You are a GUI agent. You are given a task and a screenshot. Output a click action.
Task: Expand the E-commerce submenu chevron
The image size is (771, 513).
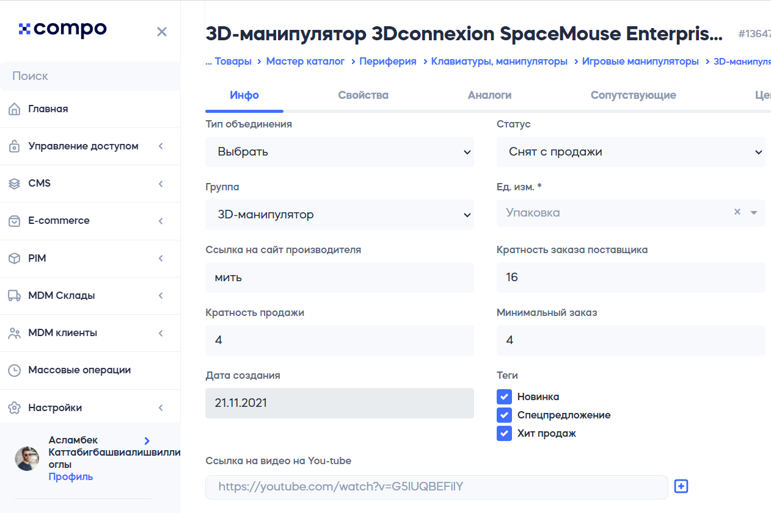[161, 221]
